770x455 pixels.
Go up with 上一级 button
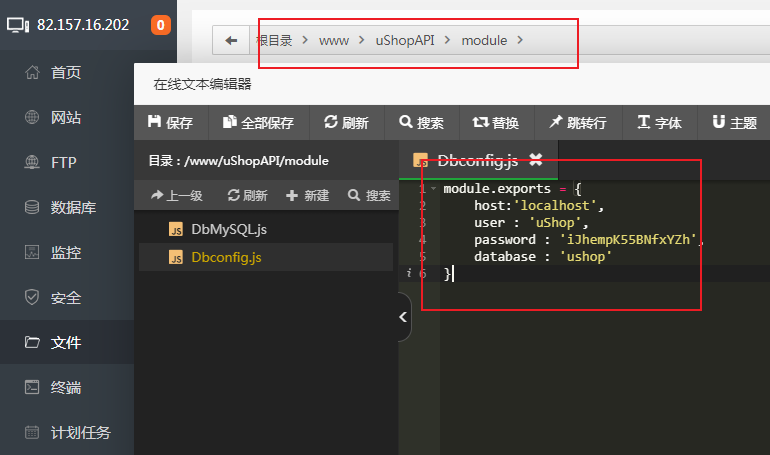coord(177,195)
